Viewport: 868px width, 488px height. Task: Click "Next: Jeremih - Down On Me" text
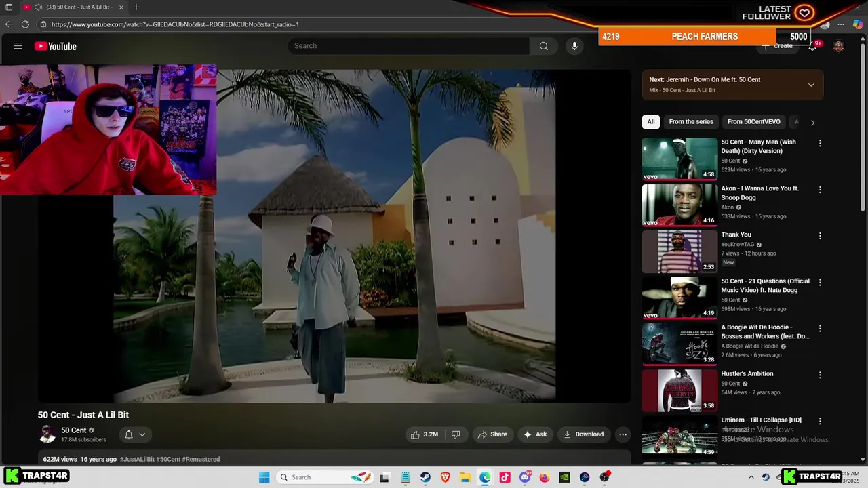[x=705, y=79]
